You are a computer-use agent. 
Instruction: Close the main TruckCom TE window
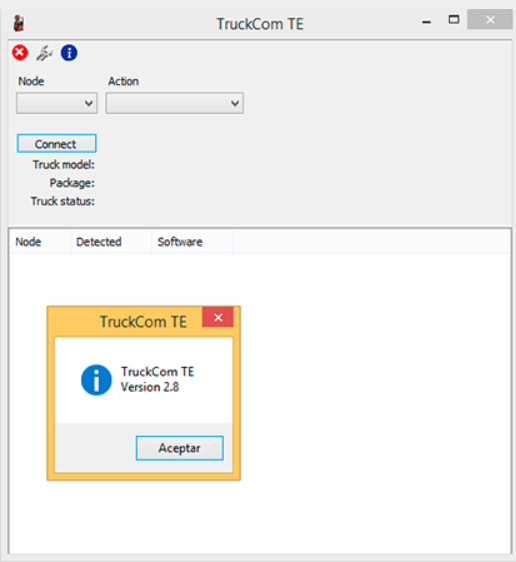pyautogui.click(x=490, y=19)
